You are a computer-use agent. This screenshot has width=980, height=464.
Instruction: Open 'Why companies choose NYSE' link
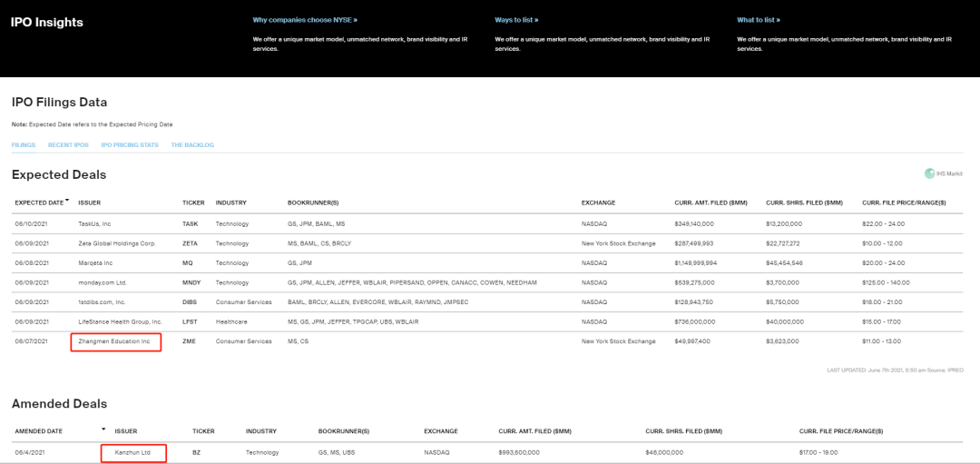coord(305,20)
